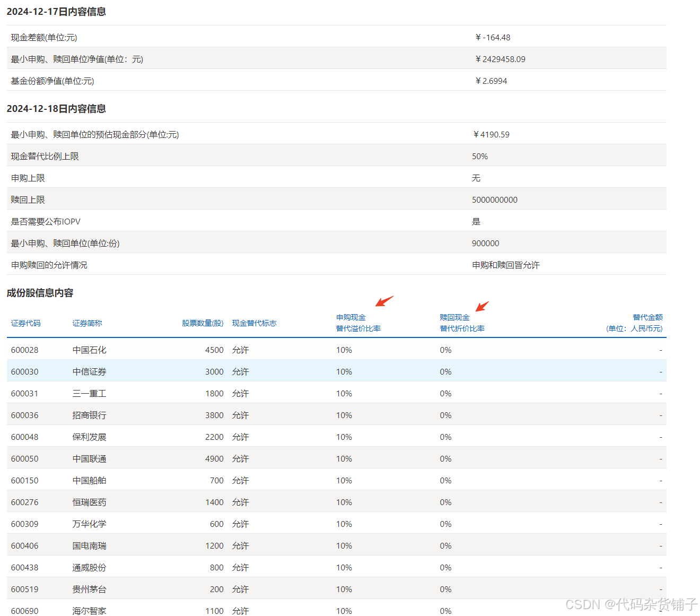Screen dimensions: 700x616
Task: Click the 现金差额 value ¥-164.48
Action: [x=493, y=38]
